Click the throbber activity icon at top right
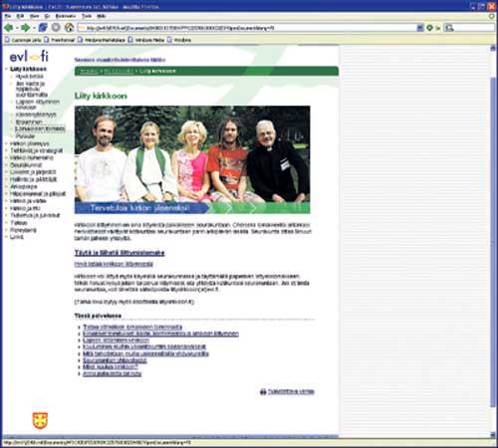 point(492,16)
